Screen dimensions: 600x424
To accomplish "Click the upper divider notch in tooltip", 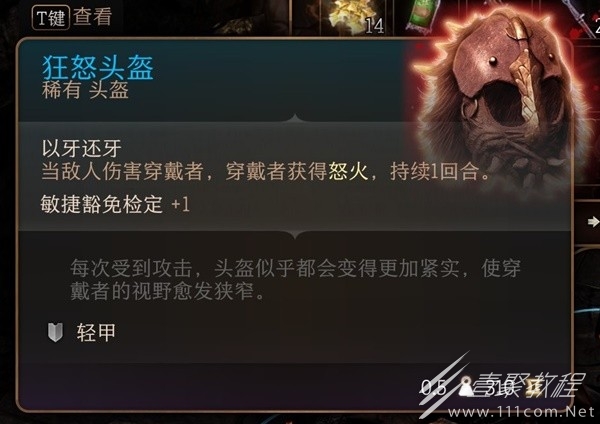I will pos(295,118).
